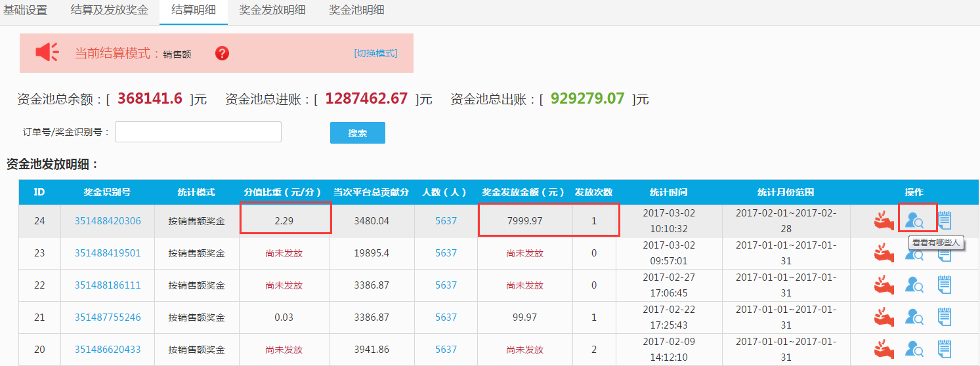Viewport: 980px width, 366px height.
Task: Click people count 5637 in ID 24 row
Action: click(x=446, y=221)
